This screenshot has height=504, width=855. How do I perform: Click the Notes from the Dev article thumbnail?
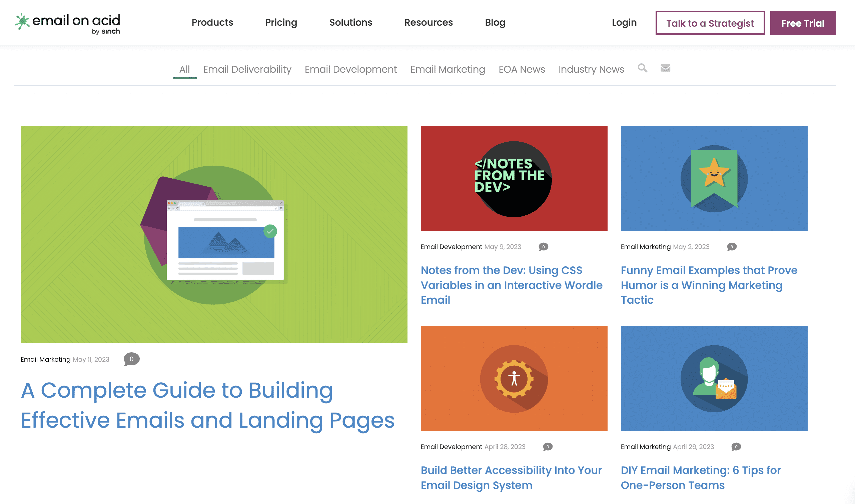tap(514, 178)
